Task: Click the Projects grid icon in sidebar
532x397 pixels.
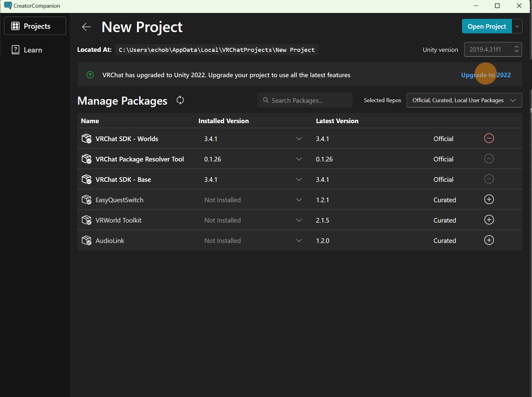Action: click(x=16, y=26)
